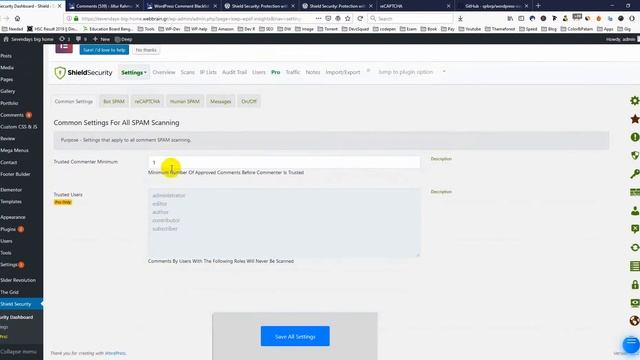Open page actions three-dots in address bar
The image size is (640, 360).
318,18
